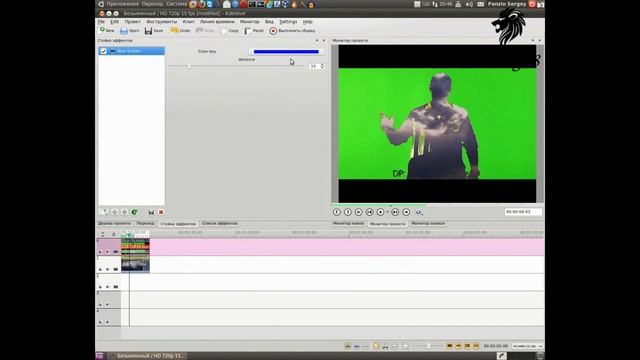Click the rewind button under project monitor
The height and width of the screenshot is (360, 640).
click(358, 212)
